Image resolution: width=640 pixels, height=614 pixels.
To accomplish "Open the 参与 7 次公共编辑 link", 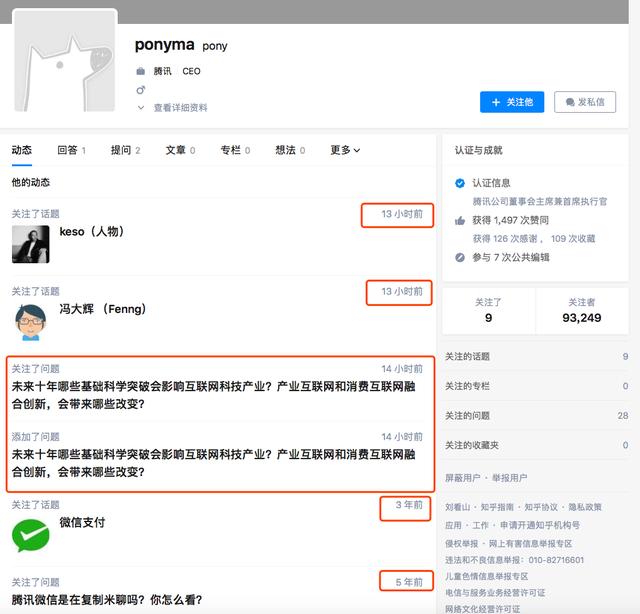I will (511, 258).
